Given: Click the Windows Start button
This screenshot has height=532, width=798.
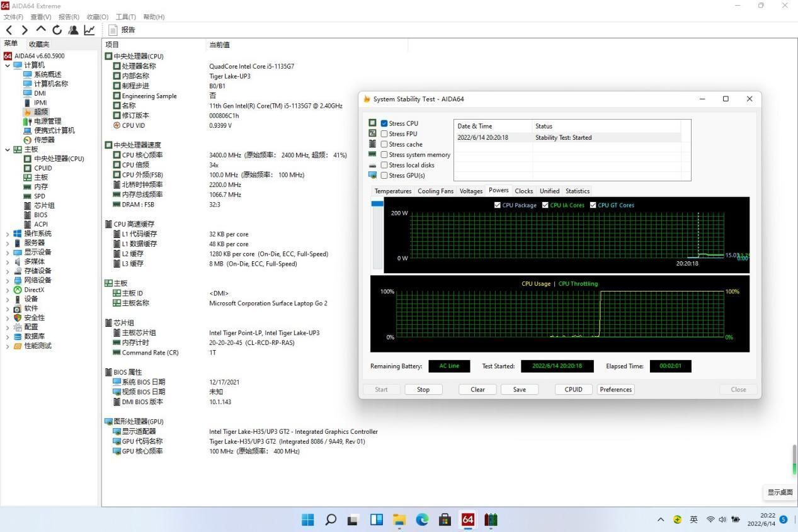Looking at the screenshot, I should [307, 519].
